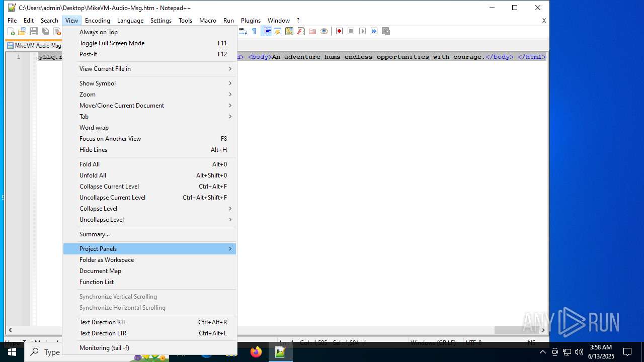
Task: Toggle the Word wrap toolbar icon
Action: (x=243, y=31)
